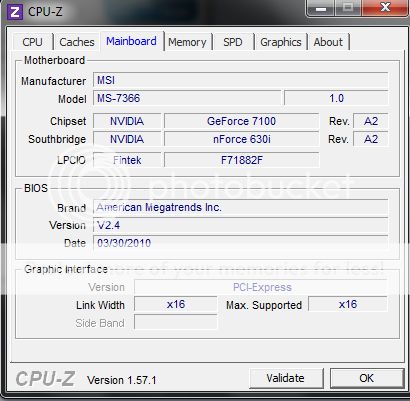Click the Chipset Rev. A2 value
The height and width of the screenshot is (401, 410).
371,121
